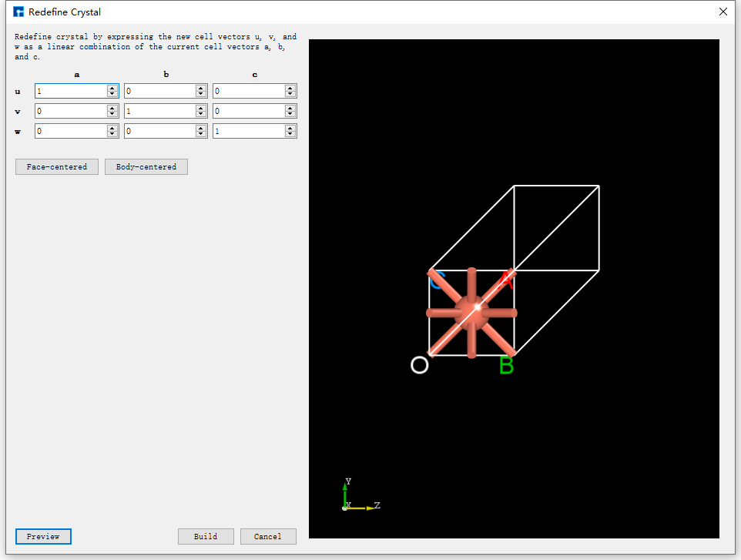Screen dimensions: 741x560
Task: Cancel the crystal redefinition
Action: click(268, 536)
